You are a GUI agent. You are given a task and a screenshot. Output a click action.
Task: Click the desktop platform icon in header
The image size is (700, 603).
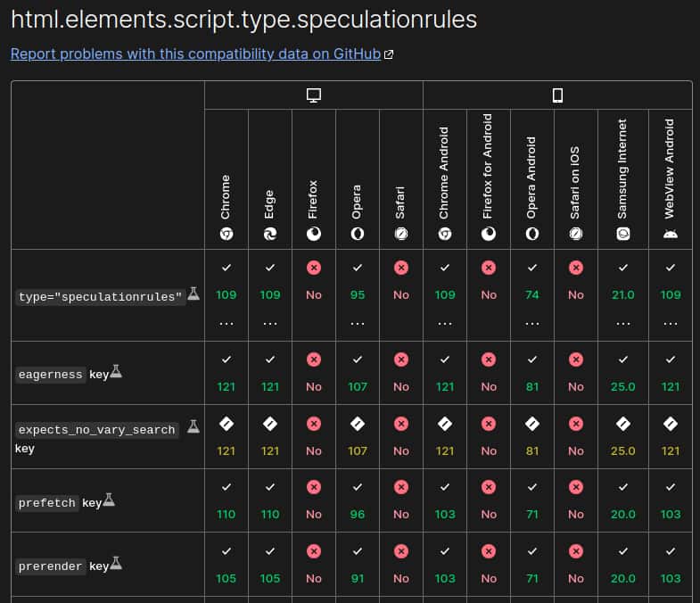[x=313, y=95]
